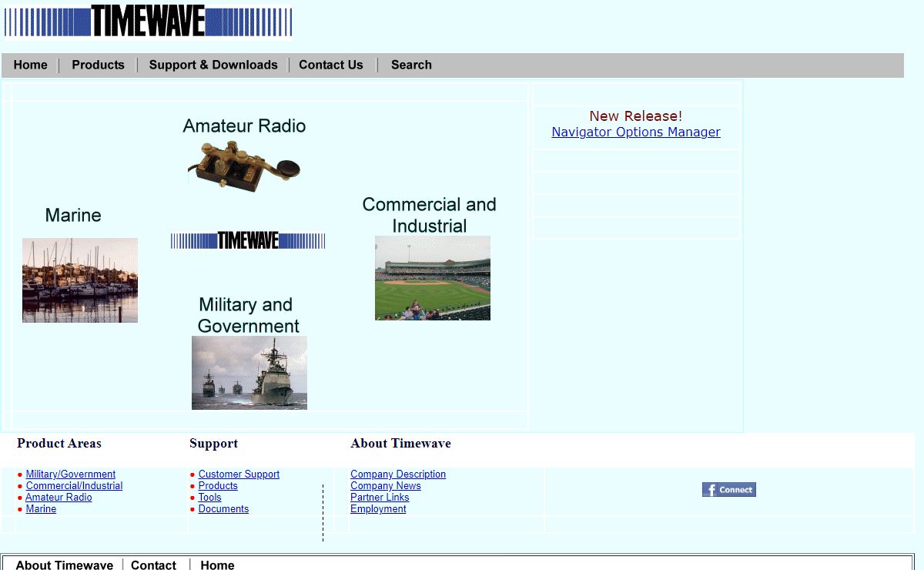The width and height of the screenshot is (924, 570).
Task: Click the Military and Government warships photo
Action: point(249,373)
